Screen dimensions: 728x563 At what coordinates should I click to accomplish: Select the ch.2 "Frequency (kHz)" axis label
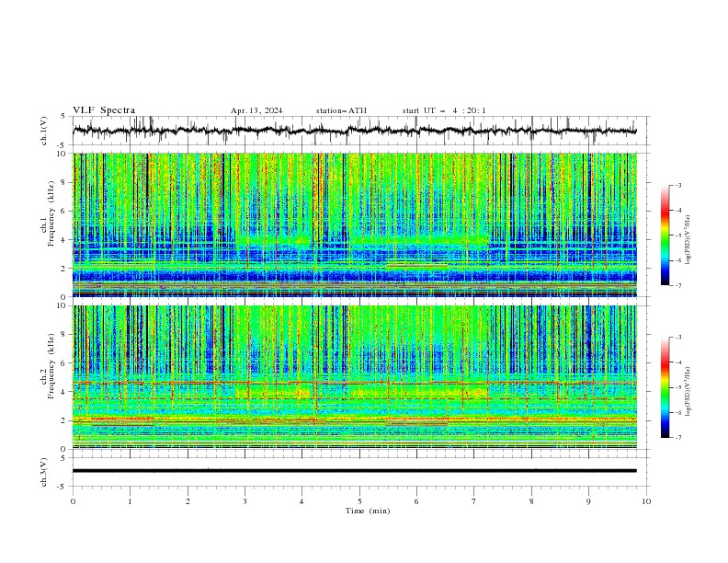pyautogui.click(x=51, y=366)
